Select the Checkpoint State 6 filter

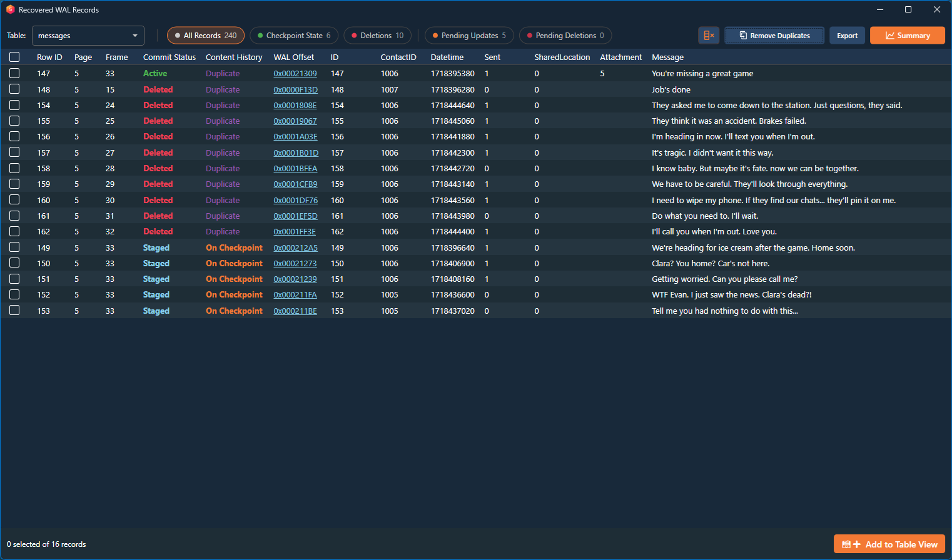click(294, 36)
